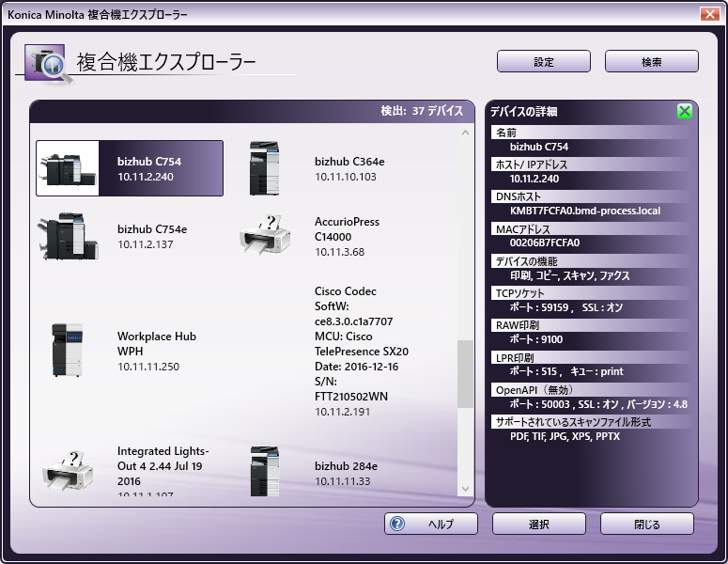Screen dimensions: 728x564
Task: Click the ヘルプ button label
Action: pos(441,524)
